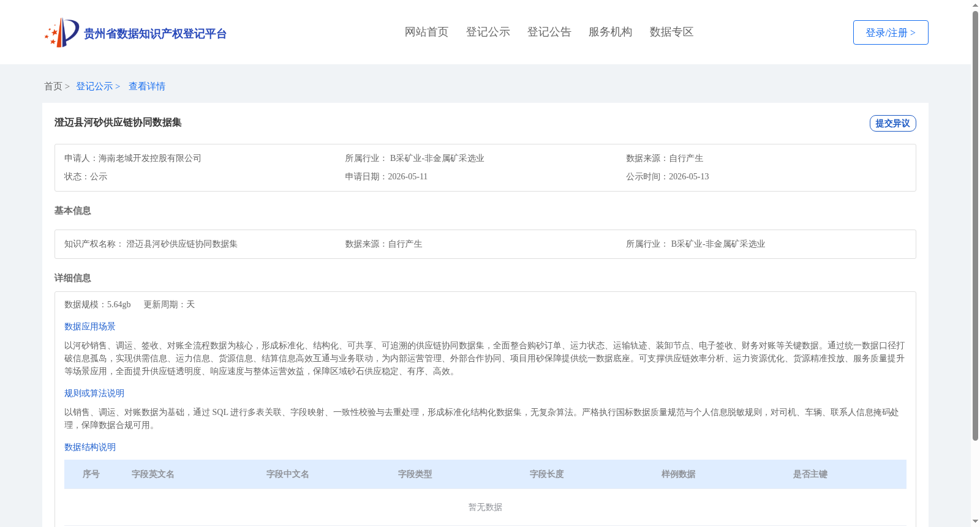The width and height of the screenshot is (980, 527).
Task: Click the 数据规模：5.64gb text
Action: coord(97,304)
